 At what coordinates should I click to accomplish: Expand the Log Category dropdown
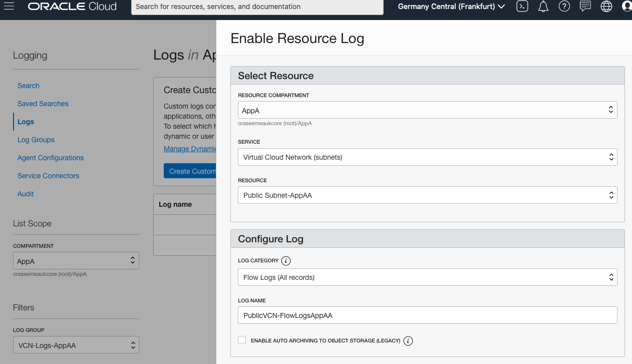(x=427, y=277)
